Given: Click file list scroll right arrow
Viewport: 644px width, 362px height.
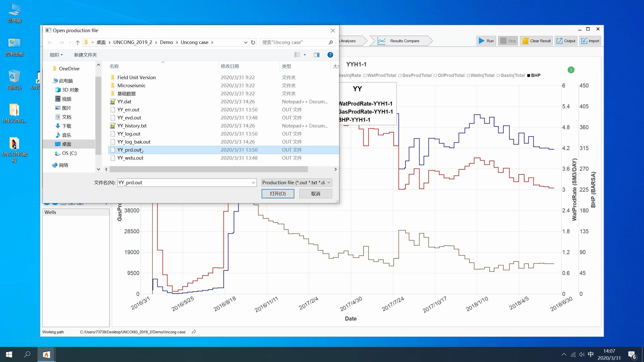Looking at the screenshot, I should tap(335, 169).
